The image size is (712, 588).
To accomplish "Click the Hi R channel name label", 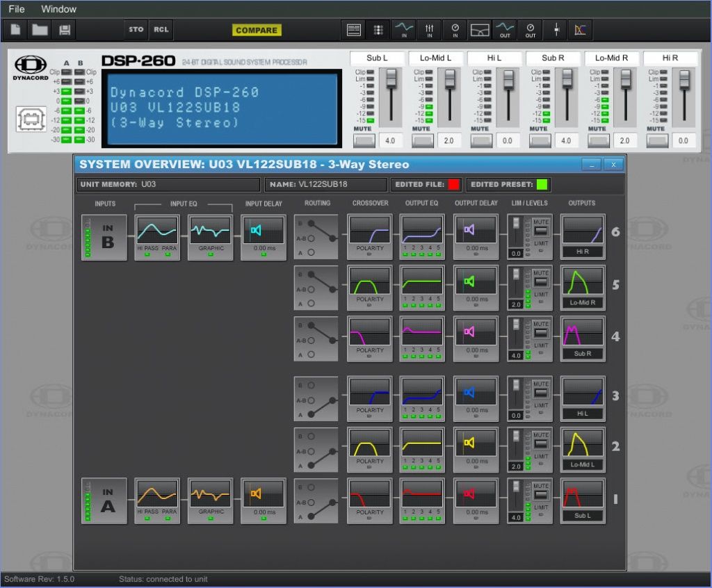I will (670, 58).
